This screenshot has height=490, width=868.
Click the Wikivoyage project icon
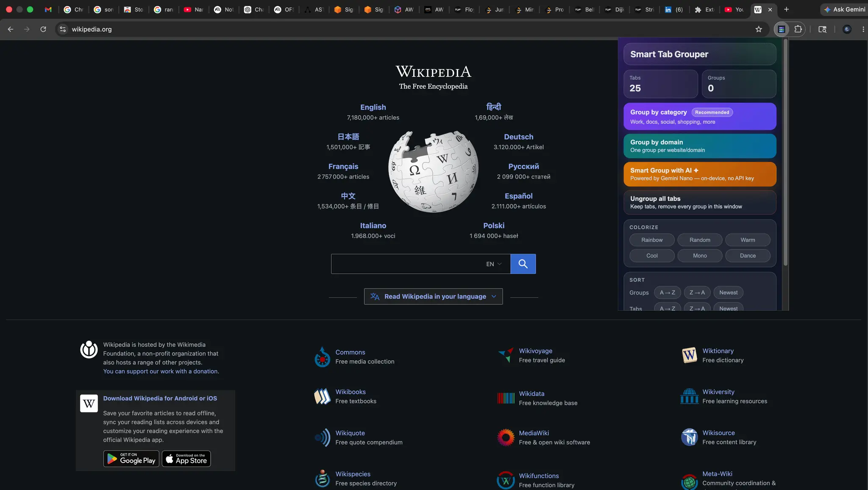coord(506,355)
